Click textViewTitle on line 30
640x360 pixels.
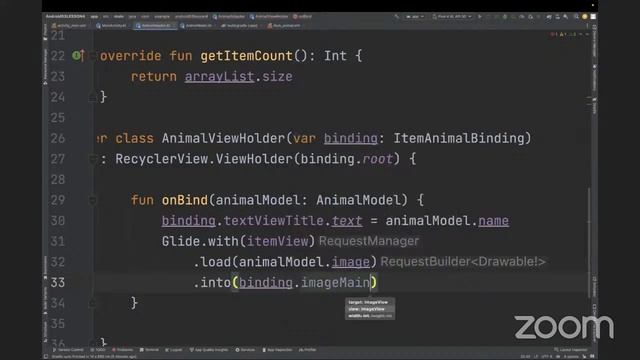point(273,221)
